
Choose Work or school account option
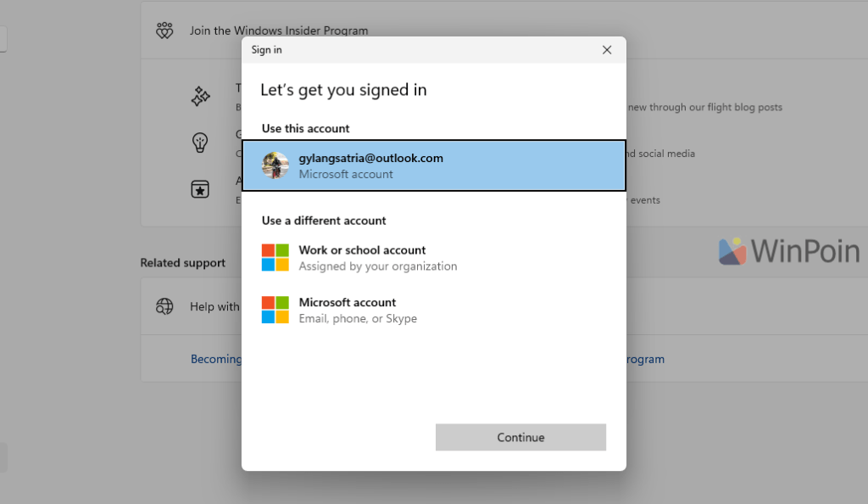tap(433, 258)
